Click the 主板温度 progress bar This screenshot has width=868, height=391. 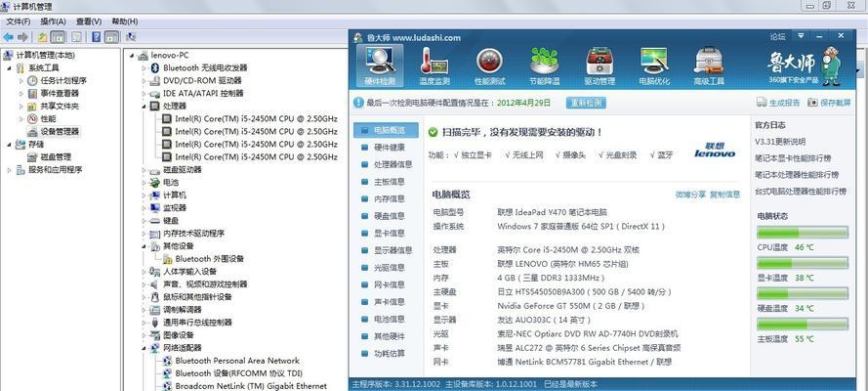click(x=803, y=324)
